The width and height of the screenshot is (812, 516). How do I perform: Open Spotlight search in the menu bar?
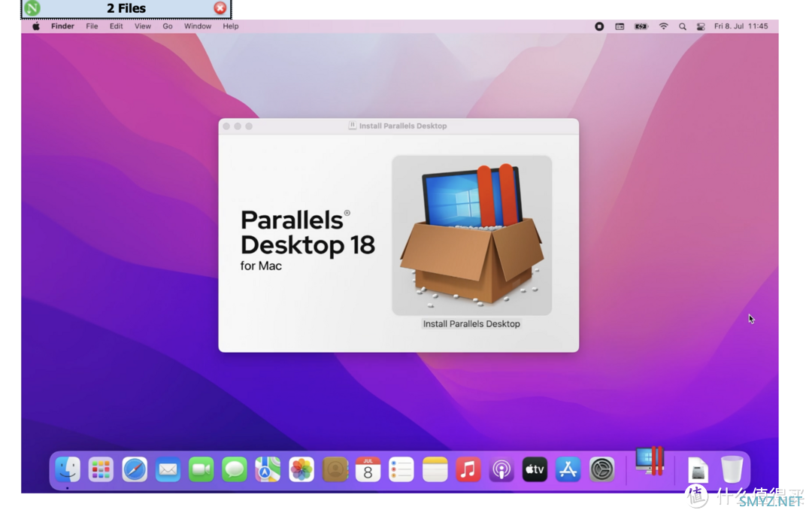683,26
